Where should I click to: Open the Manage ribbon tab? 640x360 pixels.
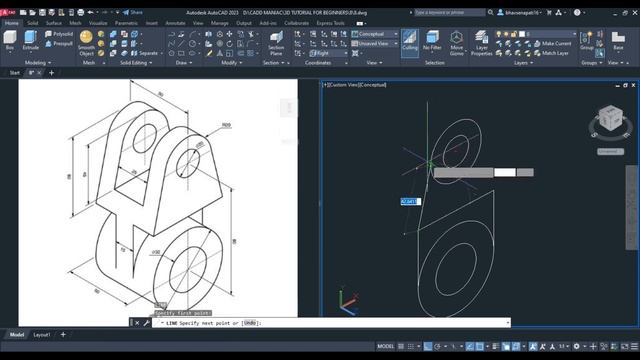[220, 23]
